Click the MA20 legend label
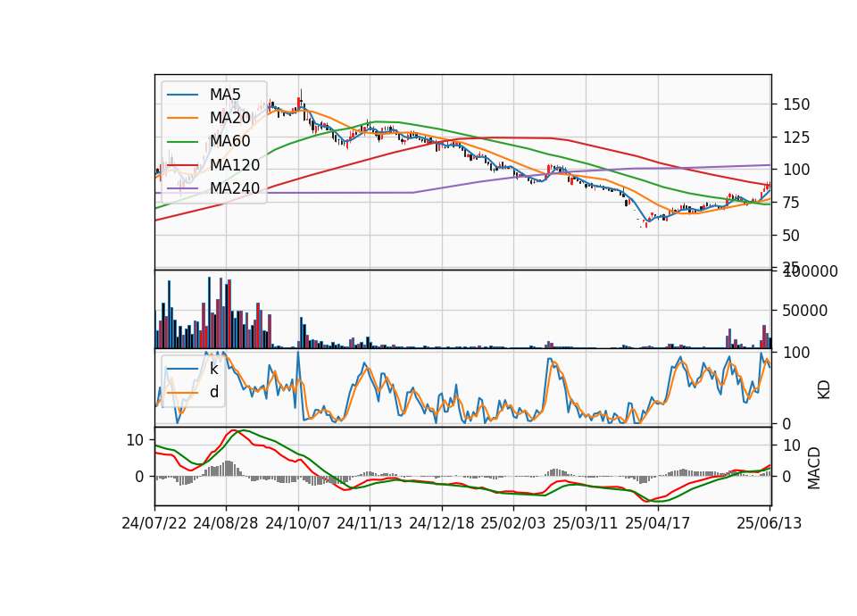 pos(229,118)
